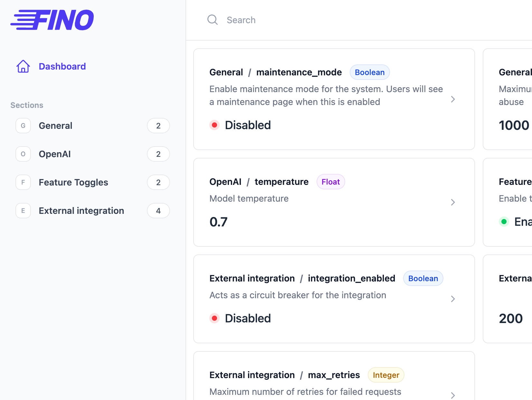The image size is (532, 400).
Task: Click the F icon for Feature Toggles
Action: pos(23,182)
